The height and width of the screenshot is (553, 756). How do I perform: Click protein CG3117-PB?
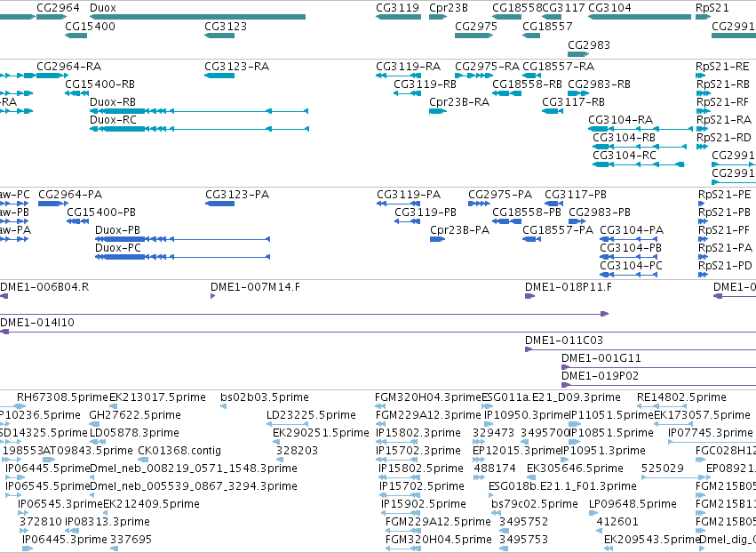[x=554, y=204]
